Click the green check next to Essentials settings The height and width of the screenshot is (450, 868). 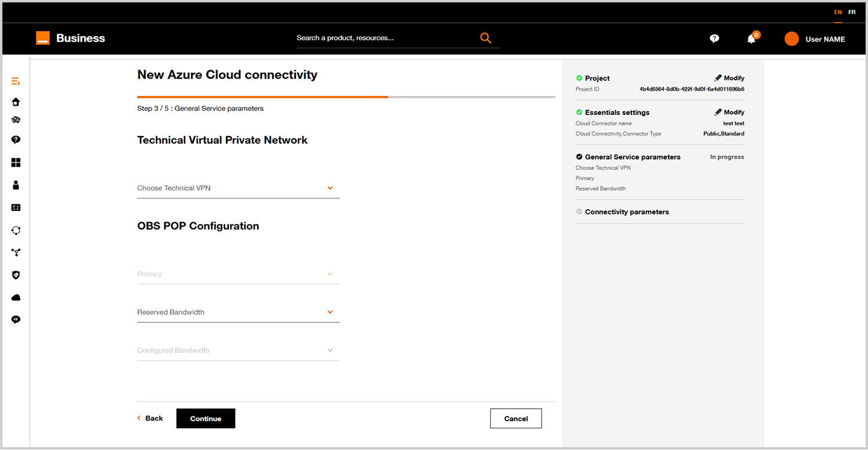(579, 112)
